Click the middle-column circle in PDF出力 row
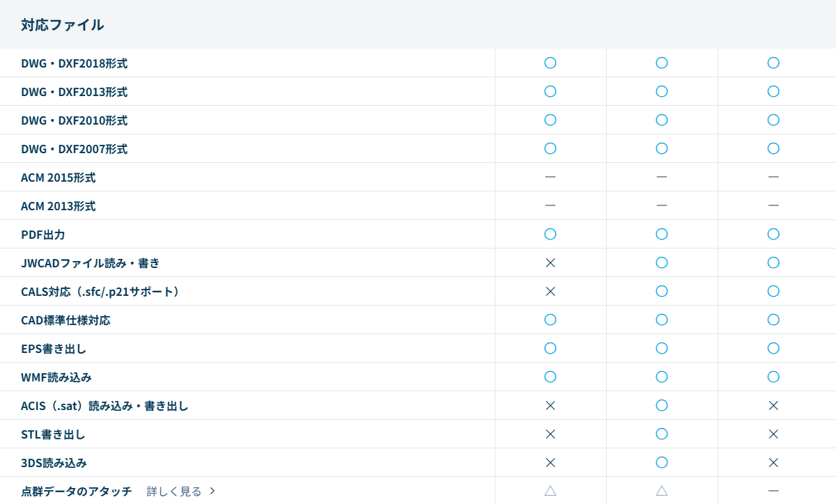 662,234
